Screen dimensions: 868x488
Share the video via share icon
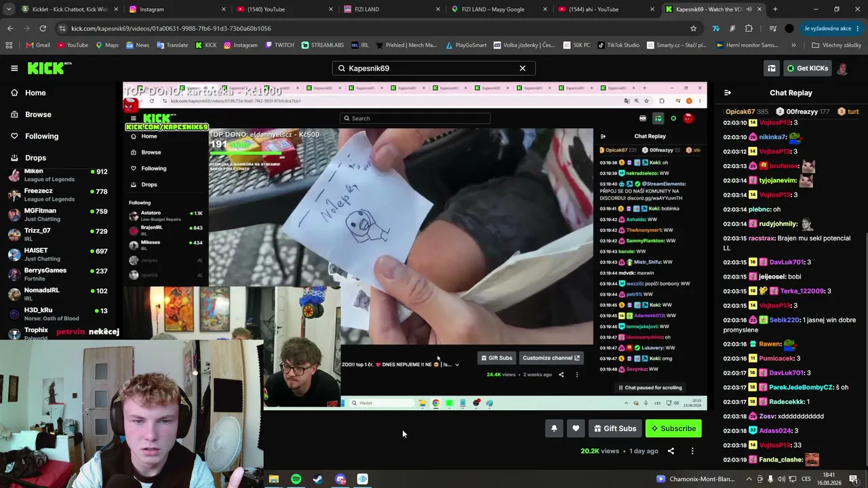pos(671,451)
